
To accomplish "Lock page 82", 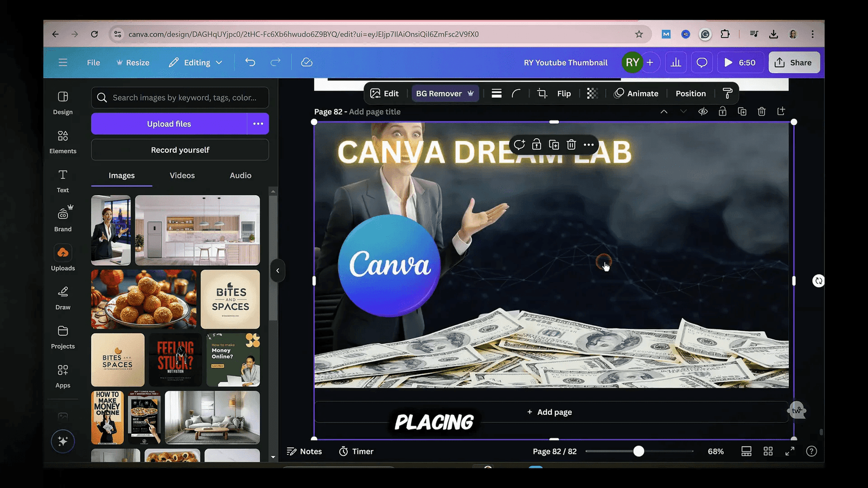I will tap(723, 111).
